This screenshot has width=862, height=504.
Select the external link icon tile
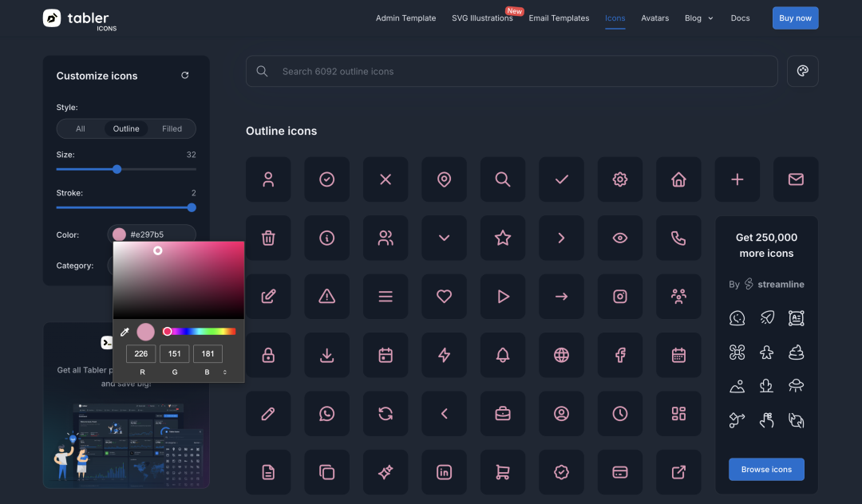pyautogui.click(x=678, y=472)
